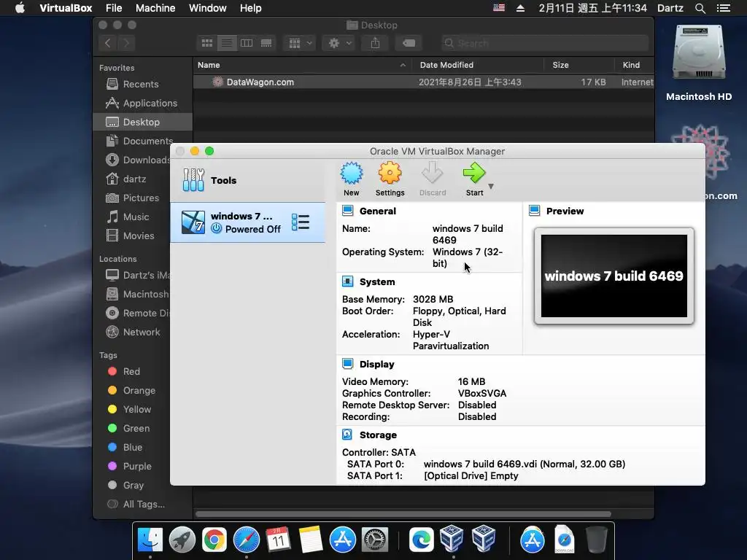Click the Discard toolbar icon
The width and height of the screenshot is (747, 560).
coord(433,174)
